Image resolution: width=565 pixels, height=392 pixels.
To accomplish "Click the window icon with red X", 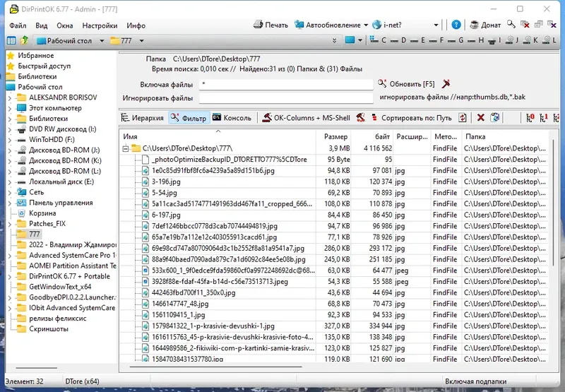I will tap(525, 25).
